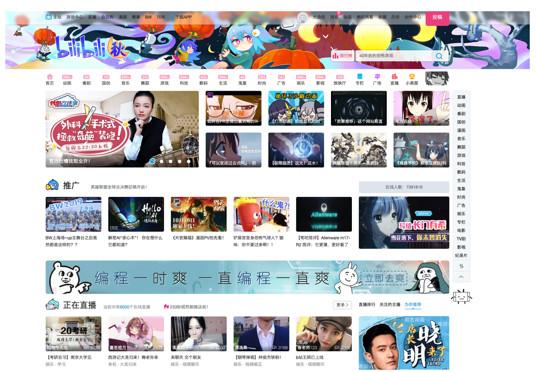Open 科技 in the top navigation row
Image resolution: width=536 pixels, height=372 pixels.
point(184,79)
